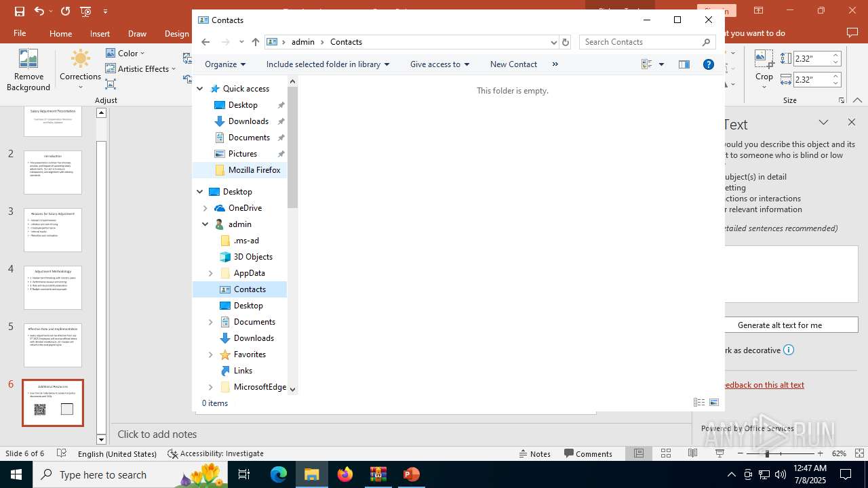
Task: Open Alt Text pane options dropdown
Action: (823, 122)
